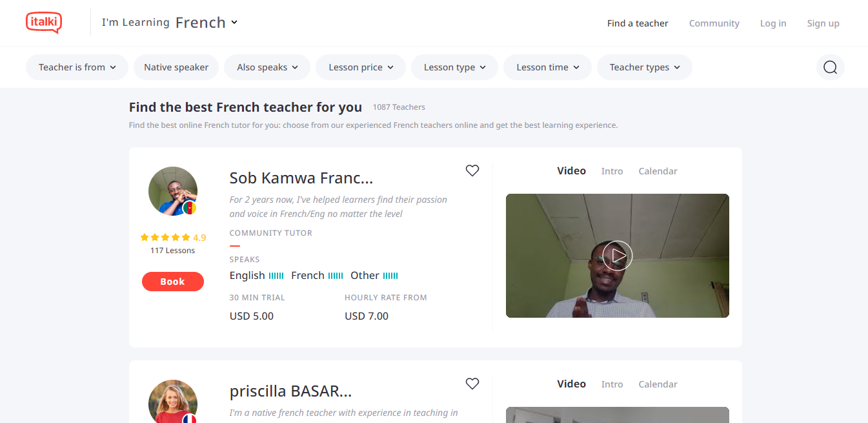Open the Teacher types dropdown

pos(644,67)
